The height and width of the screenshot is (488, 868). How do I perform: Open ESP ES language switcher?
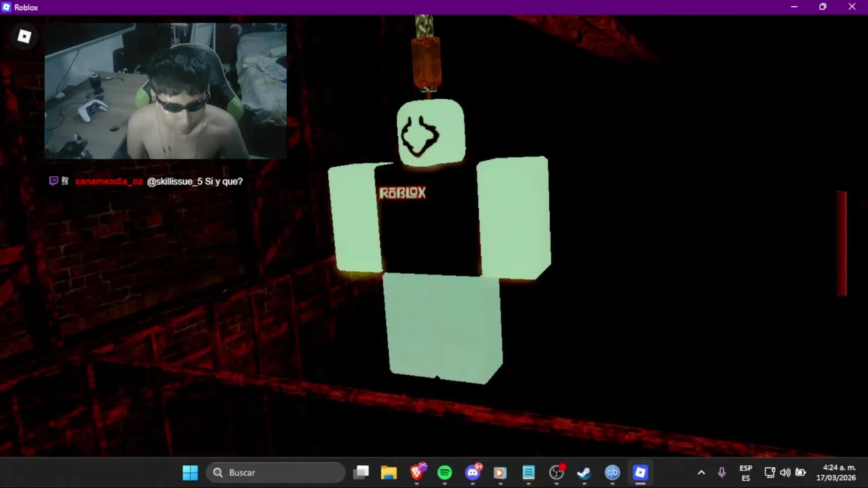tap(746, 473)
